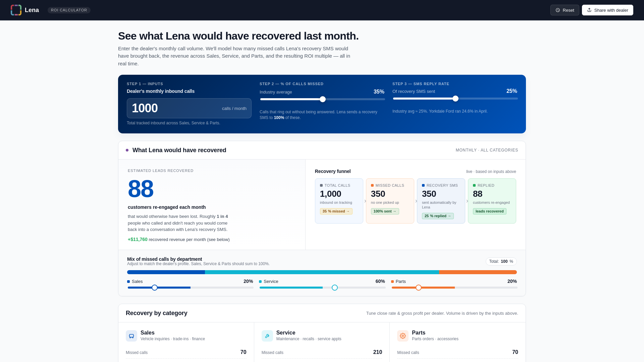The height and width of the screenshot is (362, 644).
Task: Click the '35 % missed' badge
Action: pos(336,211)
